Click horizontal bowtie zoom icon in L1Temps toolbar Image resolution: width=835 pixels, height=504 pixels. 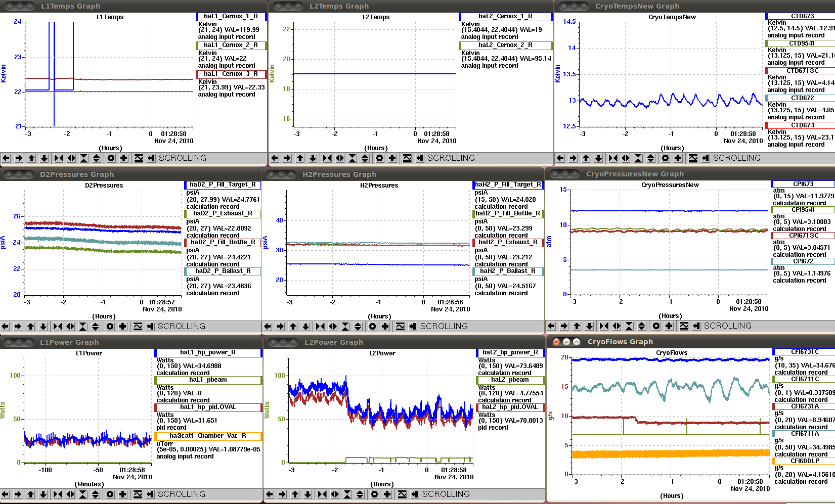tap(59, 158)
